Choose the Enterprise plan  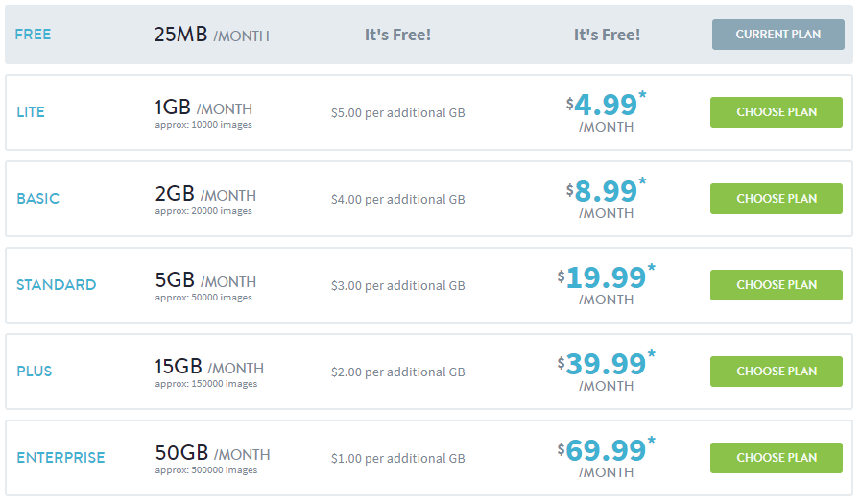click(x=776, y=458)
